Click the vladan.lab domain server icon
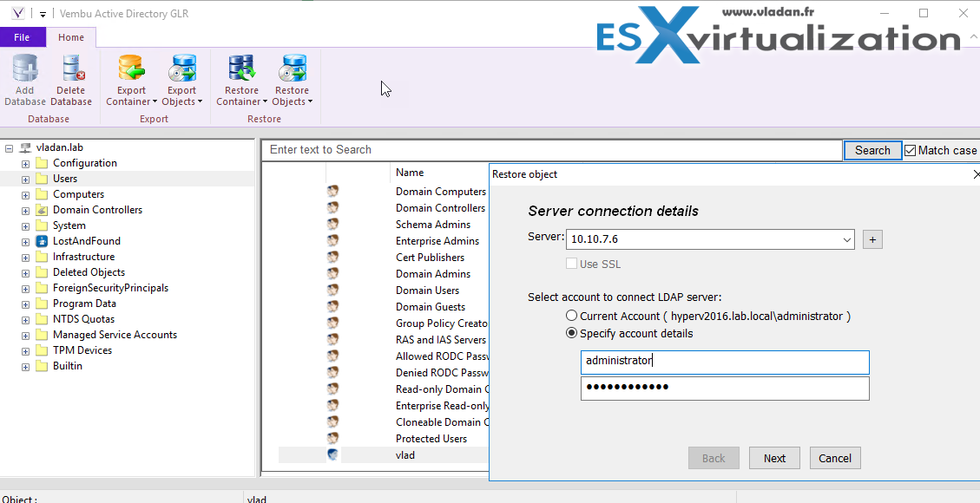Screen dimensions: 980x503 tap(26, 148)
